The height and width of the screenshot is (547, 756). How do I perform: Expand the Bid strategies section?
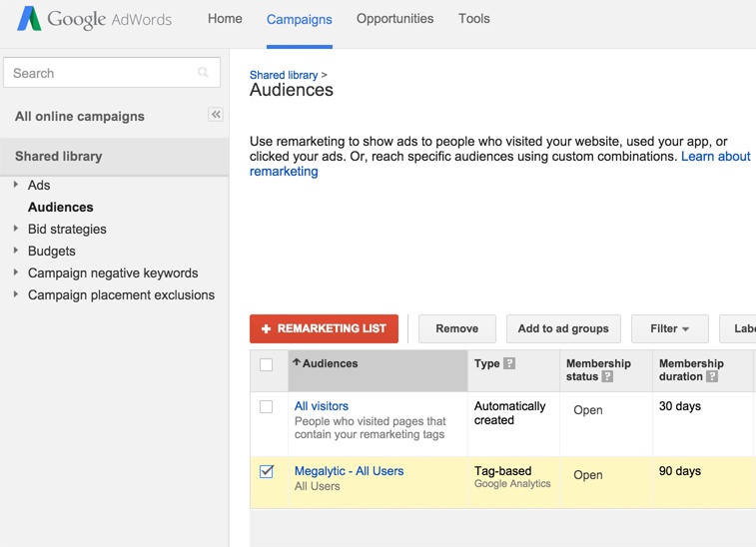(x=16, y=229)
